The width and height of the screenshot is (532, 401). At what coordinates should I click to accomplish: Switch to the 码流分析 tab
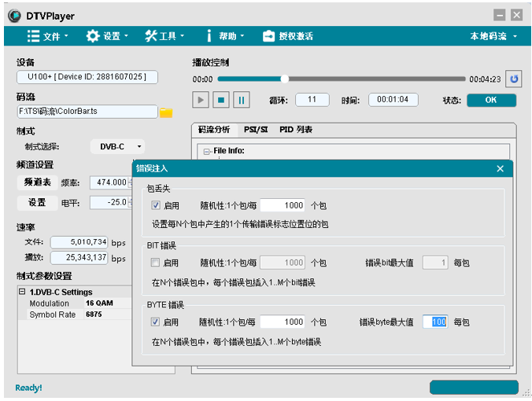tap(214, 130)
